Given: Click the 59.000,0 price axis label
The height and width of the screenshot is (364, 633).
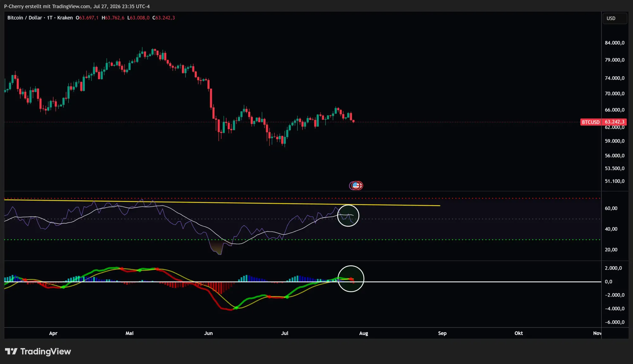Looking at the screenshot, I should pos(615,141).
